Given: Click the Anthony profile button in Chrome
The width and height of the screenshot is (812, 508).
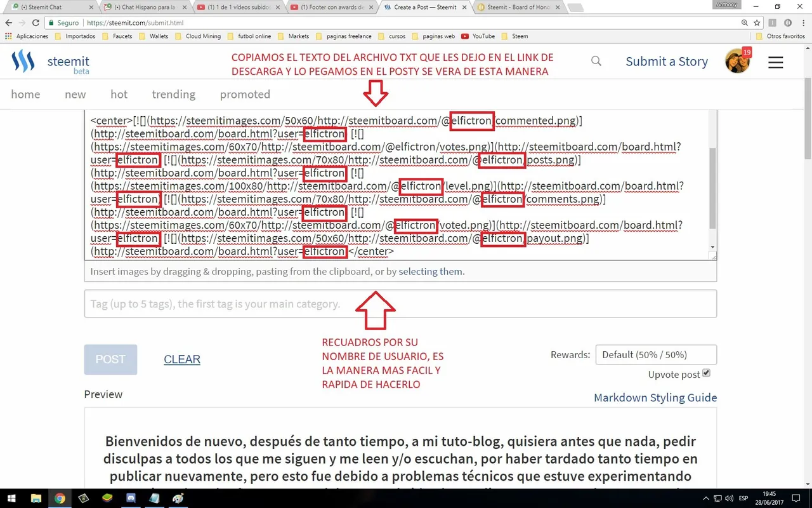Looking at the screenshot, I should (727, 4).
